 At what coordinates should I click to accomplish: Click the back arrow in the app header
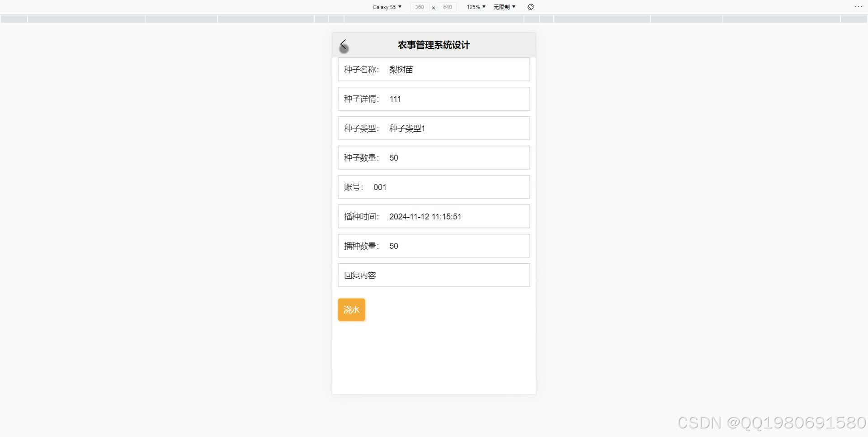(x=344, y=45)
